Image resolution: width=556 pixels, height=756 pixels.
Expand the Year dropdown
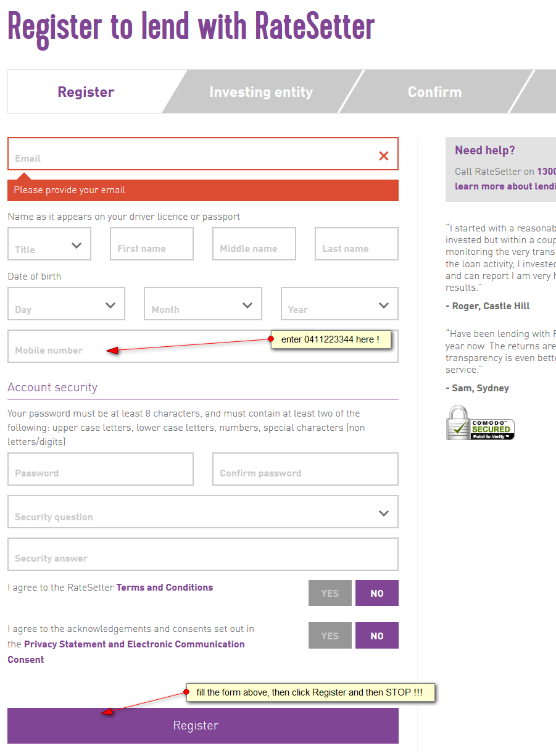click(x=339, y=304)
